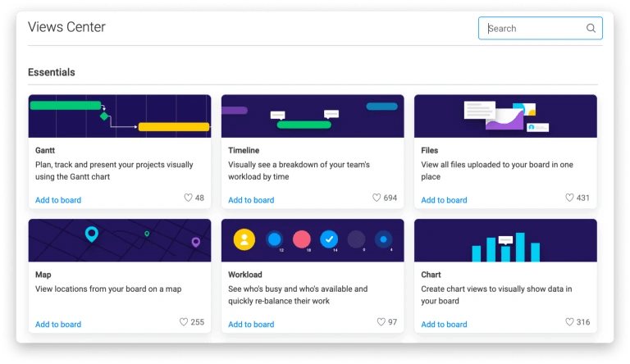Like the Map view heart icon
The width and height of the screenshot is (630, 364).
[x=184, y=322]
